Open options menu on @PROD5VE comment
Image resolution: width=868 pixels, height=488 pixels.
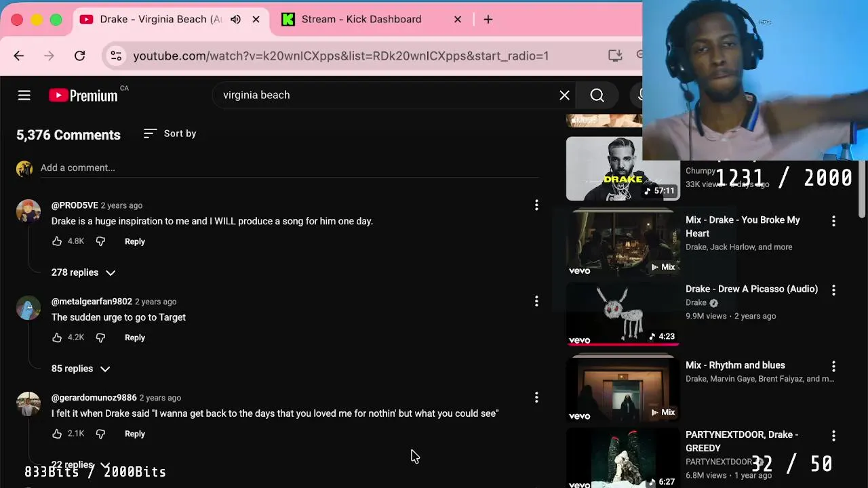click(536, 205)
